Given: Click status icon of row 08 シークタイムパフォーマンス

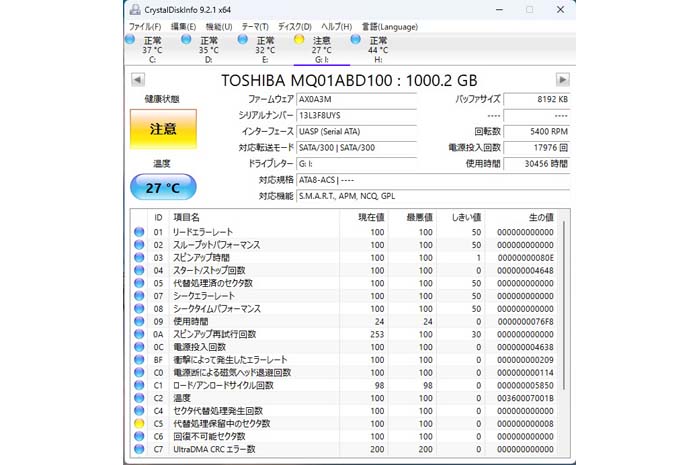Looking at the screenshot, I should (x=139, y=308).
